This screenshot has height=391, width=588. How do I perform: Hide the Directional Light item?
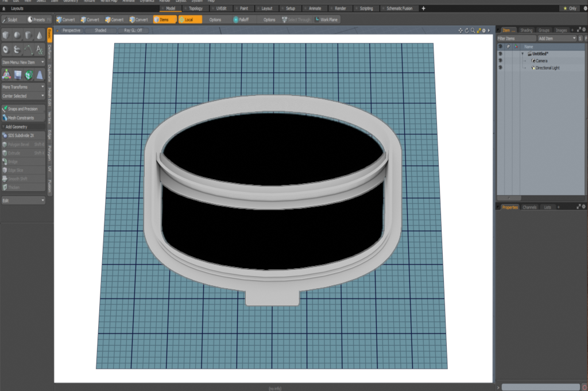(x=500, y=68)
